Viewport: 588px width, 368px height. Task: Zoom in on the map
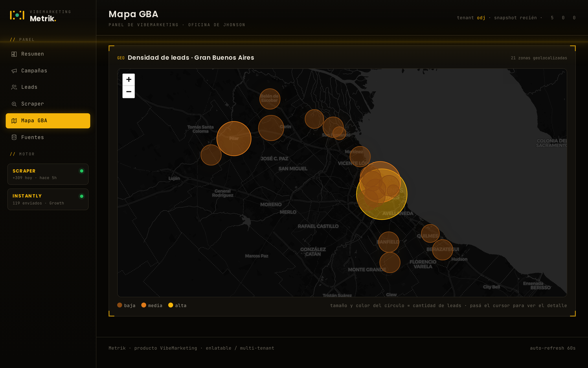[129, 79]
